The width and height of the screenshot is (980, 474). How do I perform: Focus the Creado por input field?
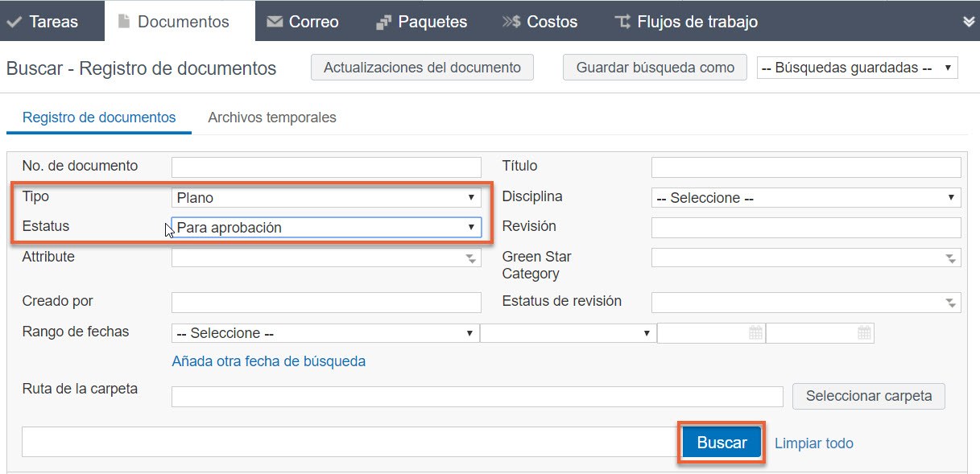coord(326,303)
